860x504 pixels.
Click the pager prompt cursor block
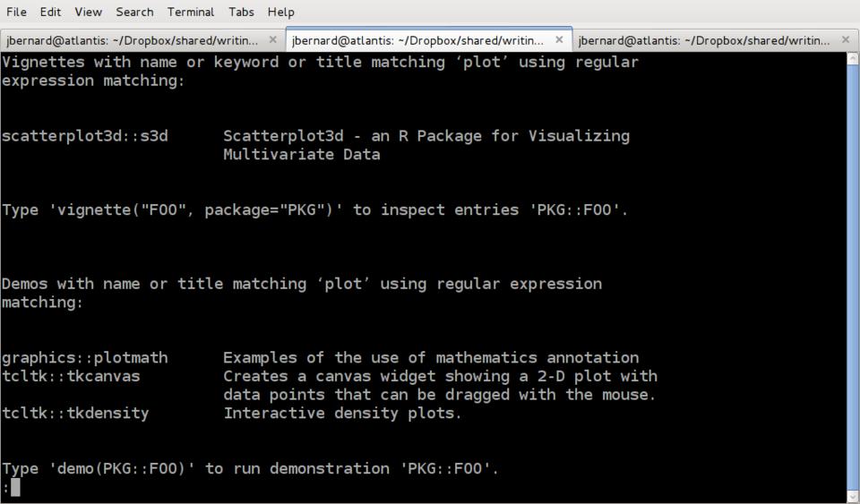click(x=15, y=488)
